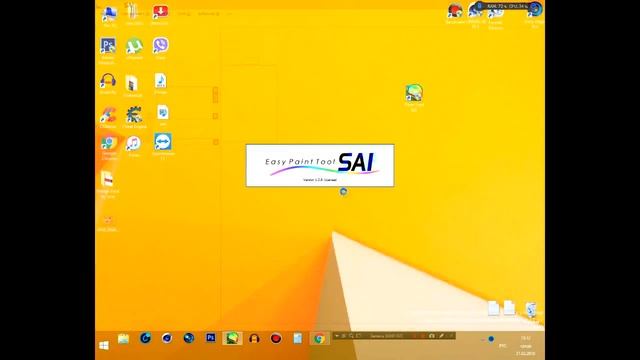
Task: Click the Easy Paint Tool SAI splash screen
Action: pos(320,165)
